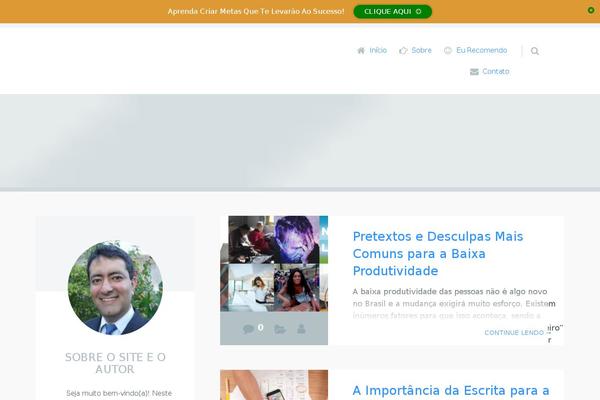Screen dimensions: 600x400
Task: Click the comments bubble icon under first post
Action: coord(248,329)
